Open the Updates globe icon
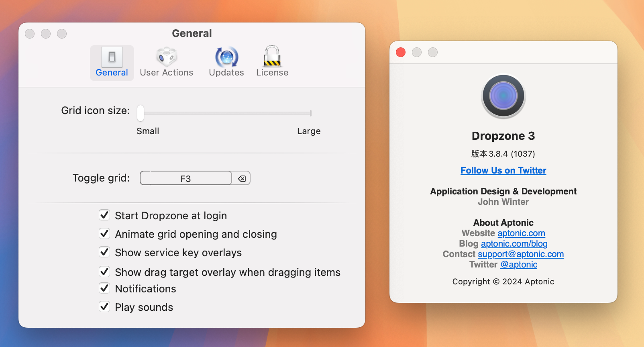Screen dimensions: 644x347 pos(226,57)
